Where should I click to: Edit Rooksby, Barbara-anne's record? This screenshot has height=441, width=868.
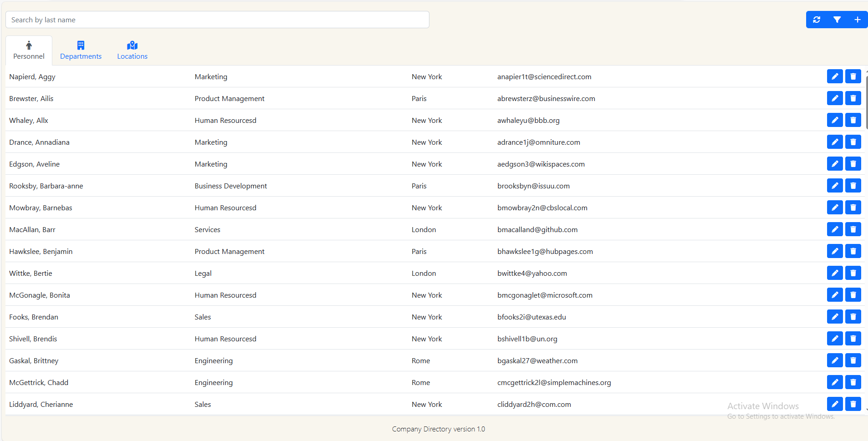pyautogui.click(x=834, y=185)
